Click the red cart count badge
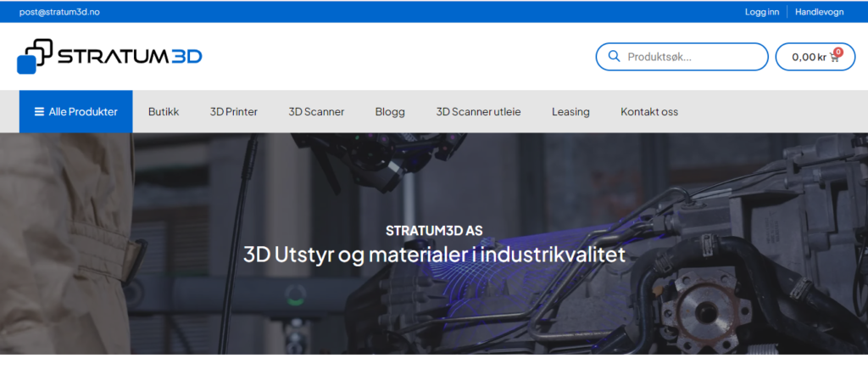 [838, 52]
